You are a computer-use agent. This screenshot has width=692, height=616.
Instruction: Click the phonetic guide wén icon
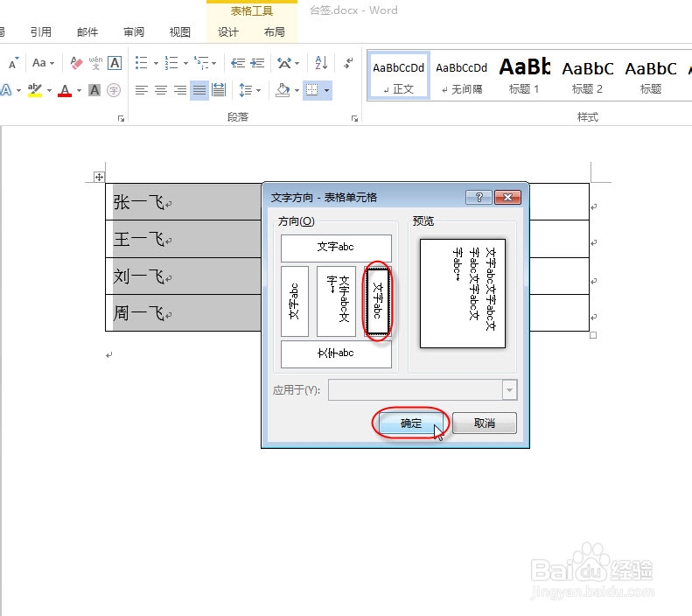tap(95, 63)
